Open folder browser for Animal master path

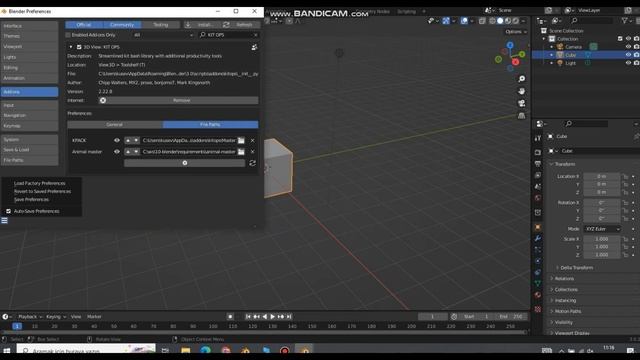(241, 152)
